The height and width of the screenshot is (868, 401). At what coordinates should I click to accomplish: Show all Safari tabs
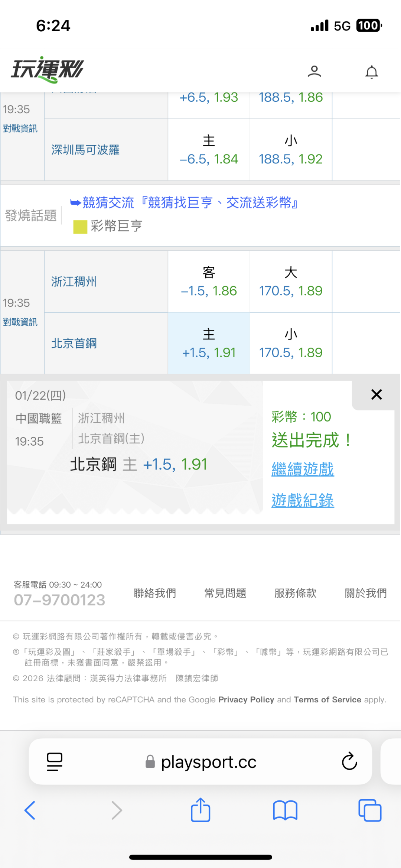click(x=369, y=810)
